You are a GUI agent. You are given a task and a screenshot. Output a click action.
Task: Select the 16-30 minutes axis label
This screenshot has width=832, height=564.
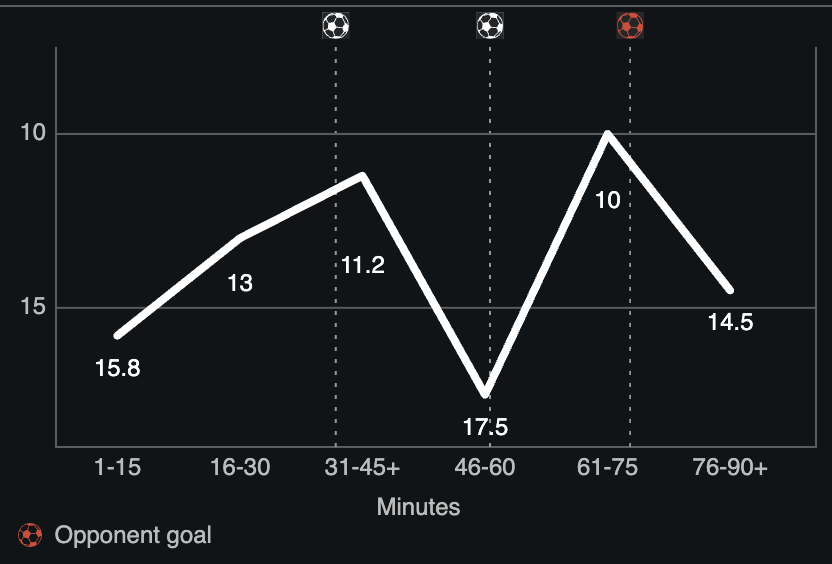(240, 469)
